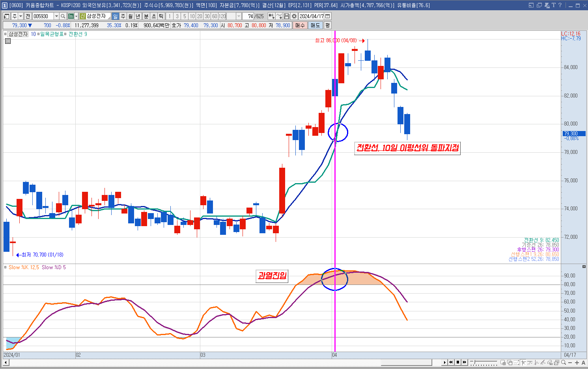Select interval preset 60

coord(215,16)
